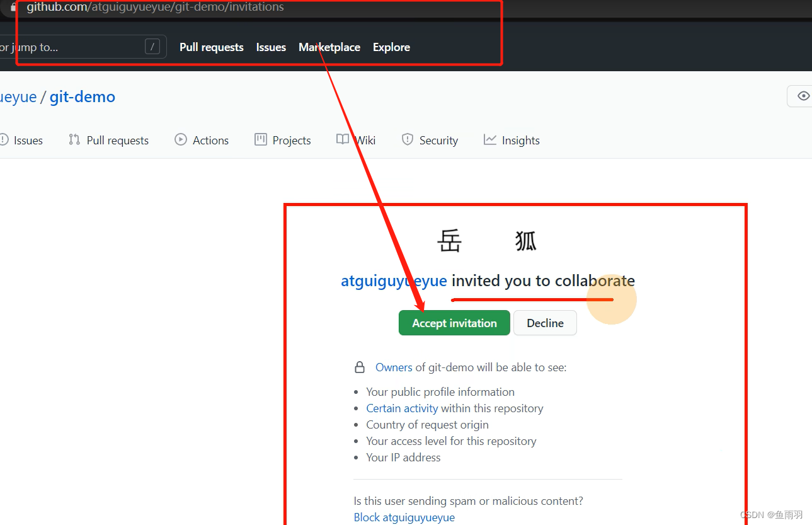The width and height of the screenshot is (812, 525).
Task: Open the atguiguyueyue profile link in invitation heading
Action: tap(394, 280)
